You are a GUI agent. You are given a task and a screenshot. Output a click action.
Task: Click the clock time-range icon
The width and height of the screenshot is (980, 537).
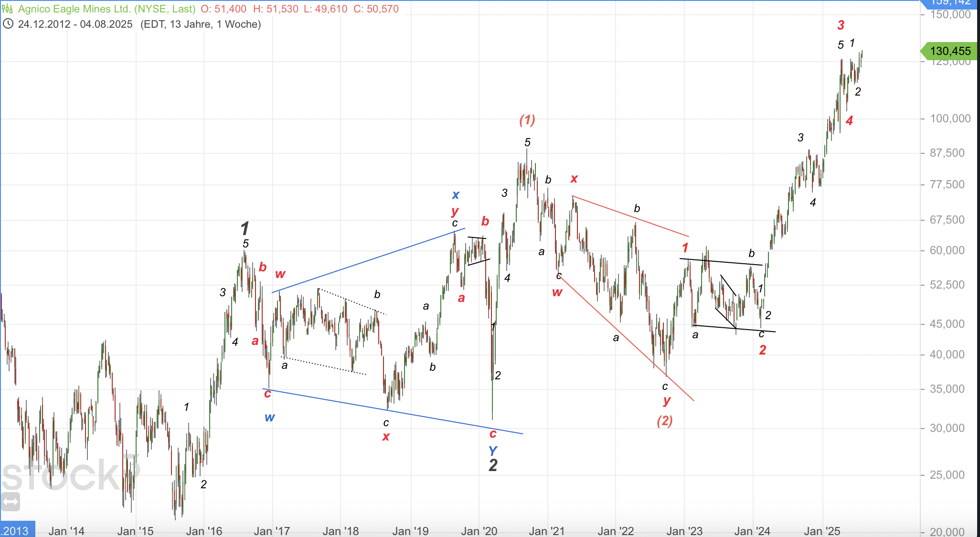tap(7, 24)
